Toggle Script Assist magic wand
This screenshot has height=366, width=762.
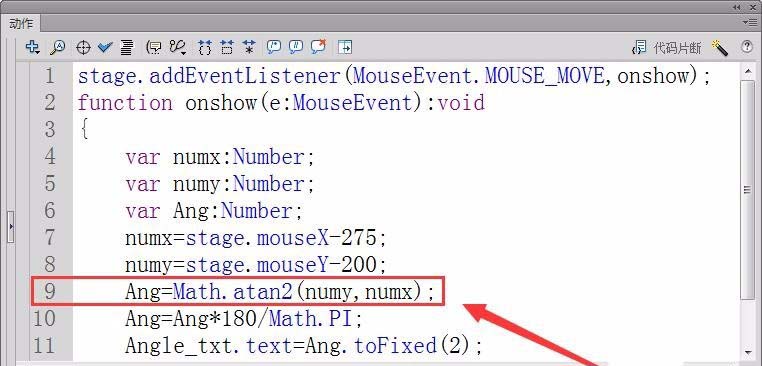(719, 47)
